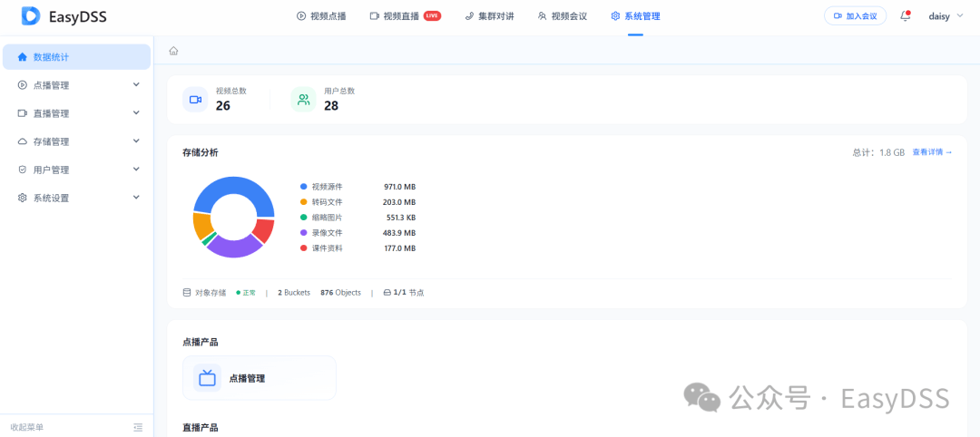Click the user total number 28
Screen dimensions: 980x437
coord(331,105)
